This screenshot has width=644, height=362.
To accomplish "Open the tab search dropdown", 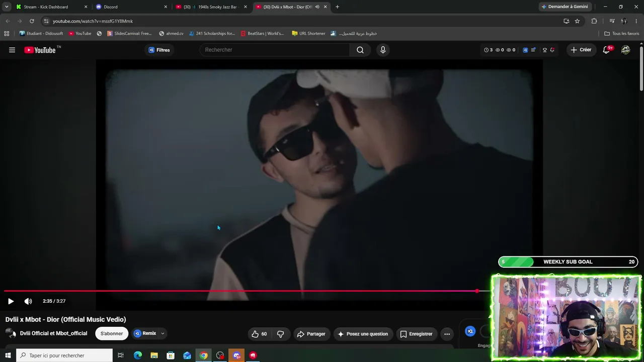I will pos(7,7).
